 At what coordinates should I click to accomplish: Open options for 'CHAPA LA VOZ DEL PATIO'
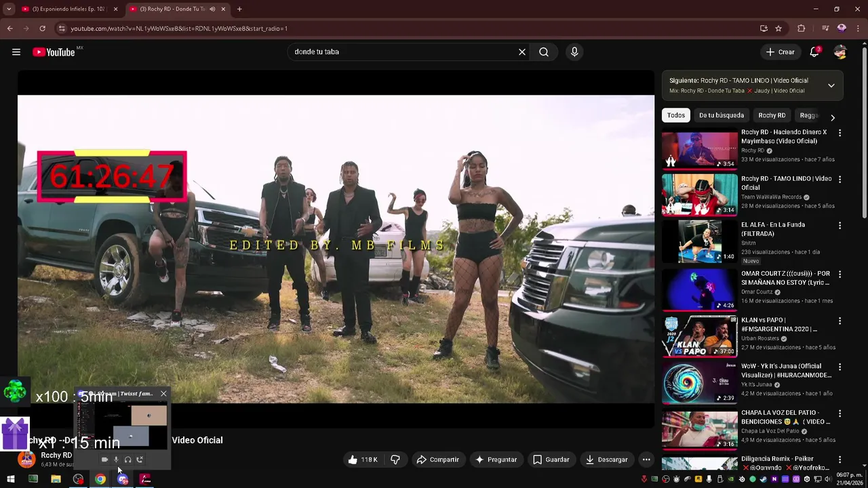tap(840, 413)
